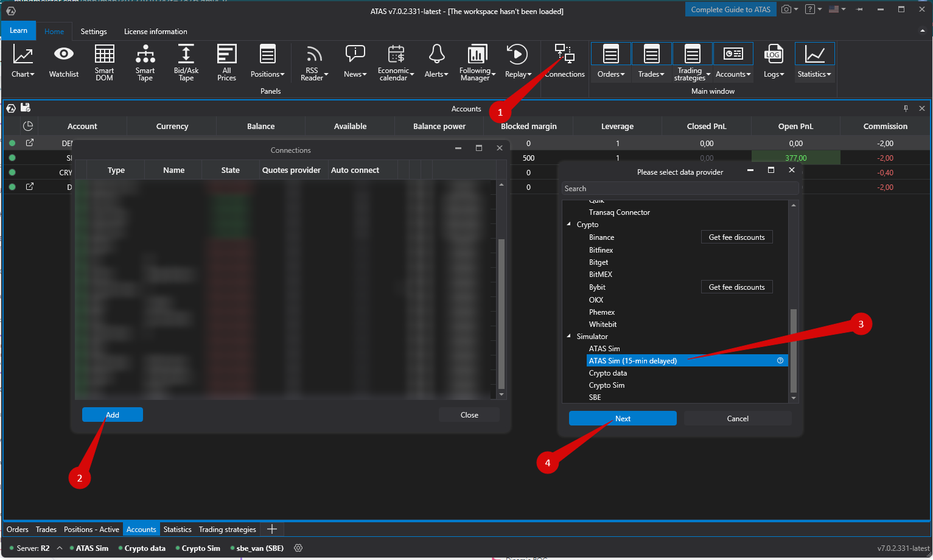This screenshot has width=933, height=560.
Task: Sort by the Balance power column header
Action: 439,126
